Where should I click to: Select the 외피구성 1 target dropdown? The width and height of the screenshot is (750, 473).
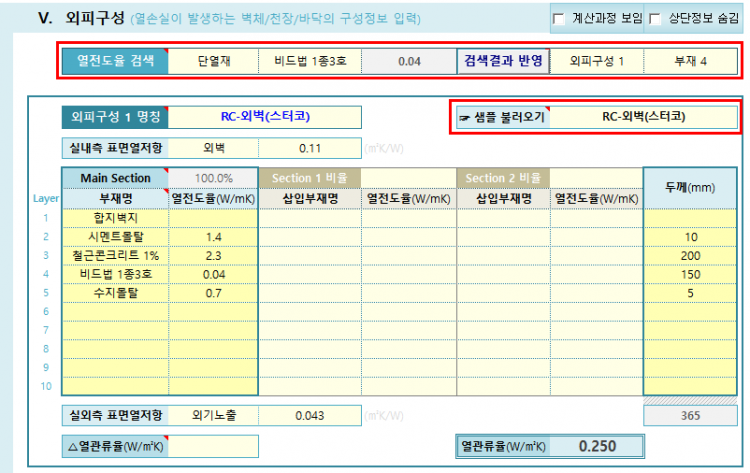(x=596, y=61)
